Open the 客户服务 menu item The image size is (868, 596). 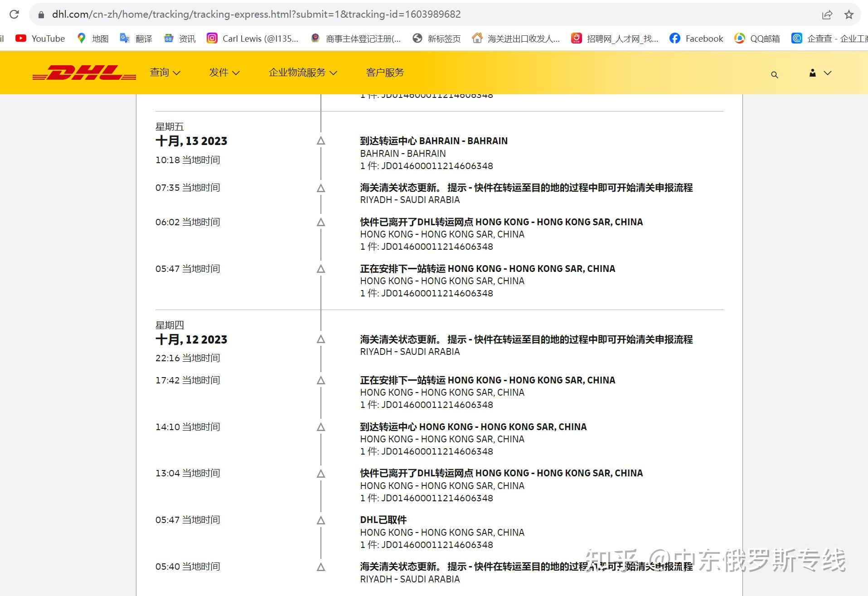point(385,73)
